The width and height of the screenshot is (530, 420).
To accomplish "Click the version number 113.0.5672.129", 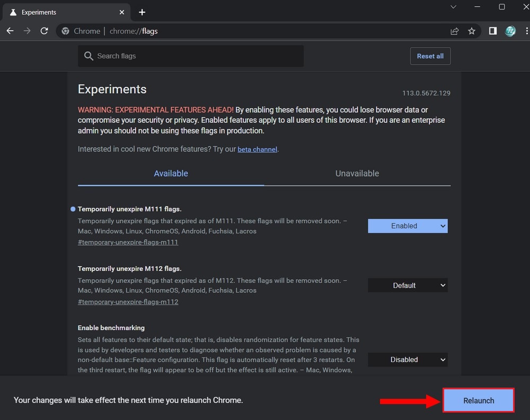I will click(x=426, y=93).
